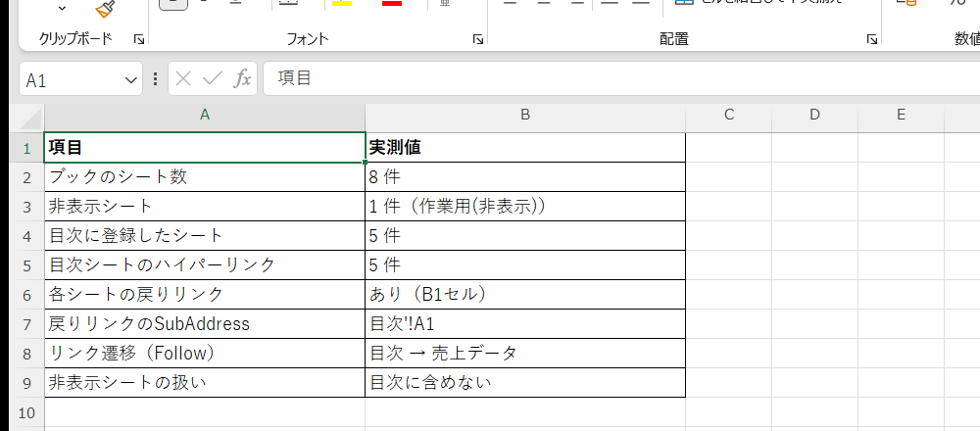This screenshot has height=431, width=980.
Task: Select row 10 header
Action: coord(26,412)
